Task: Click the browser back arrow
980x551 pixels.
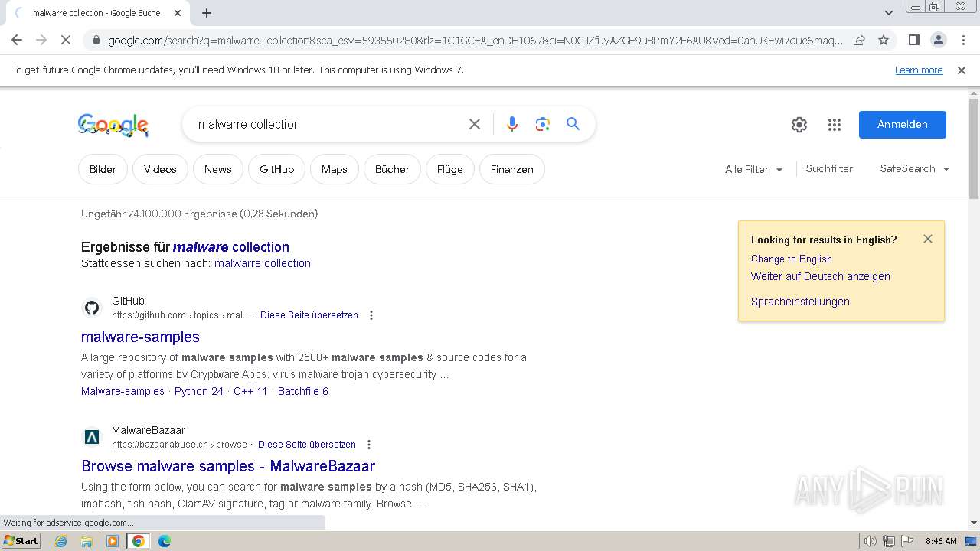Action: pos(17,40)
